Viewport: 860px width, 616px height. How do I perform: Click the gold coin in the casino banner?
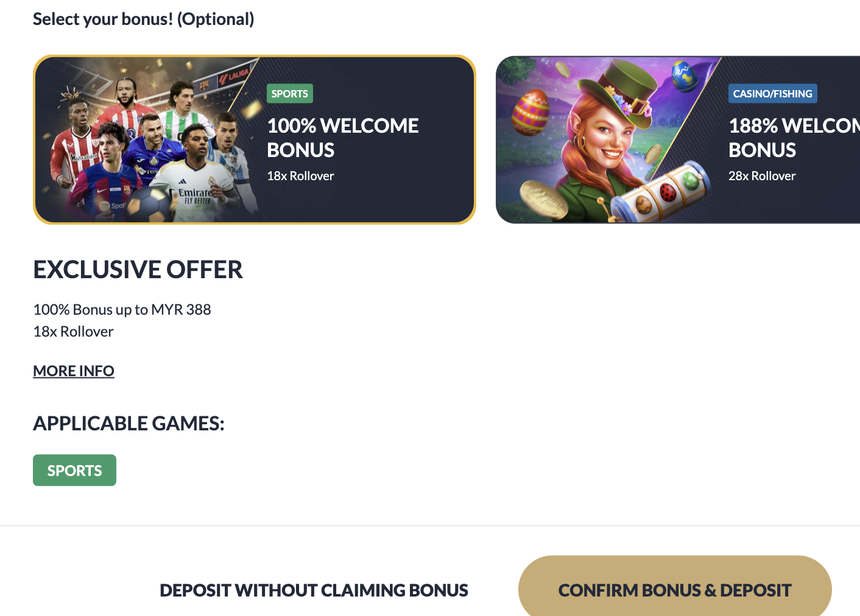tap(544, 201)
